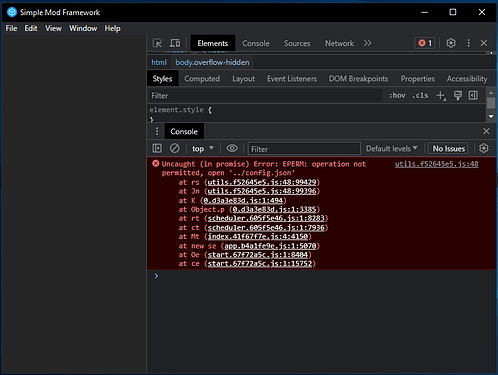
Task: Open the Default levels dropdown
Action: point(391,148)
